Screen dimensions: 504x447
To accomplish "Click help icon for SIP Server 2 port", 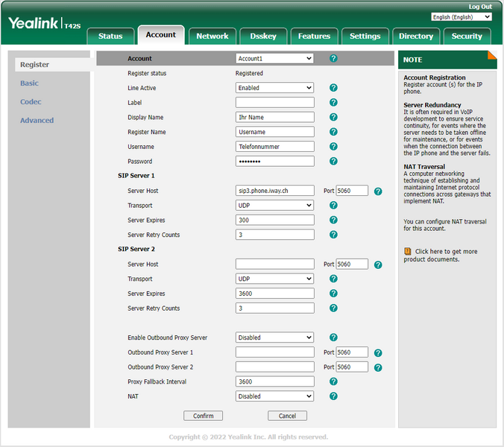I will click(x=378, y=265).
